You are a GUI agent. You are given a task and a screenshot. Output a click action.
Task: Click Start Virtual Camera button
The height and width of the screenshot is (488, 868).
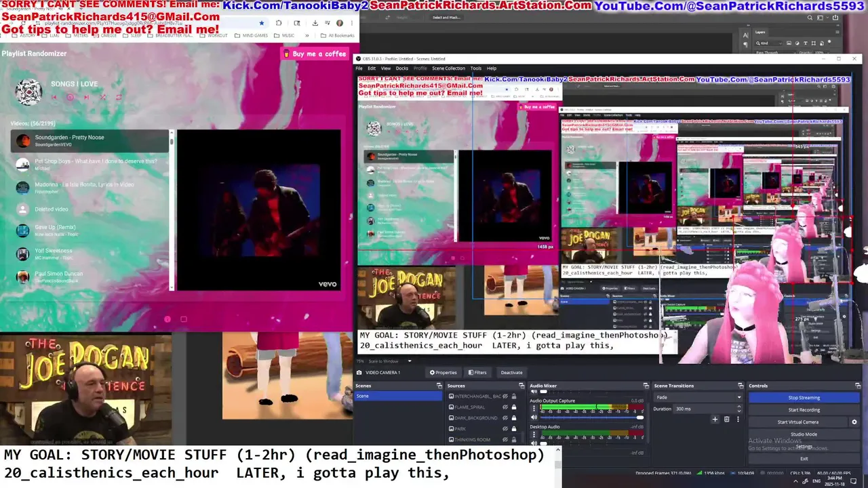pos(798,422)
